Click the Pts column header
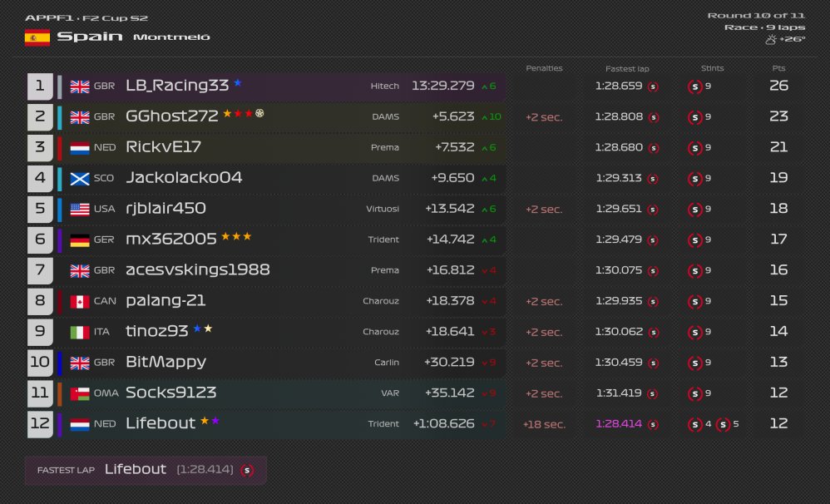 (778, 68)
